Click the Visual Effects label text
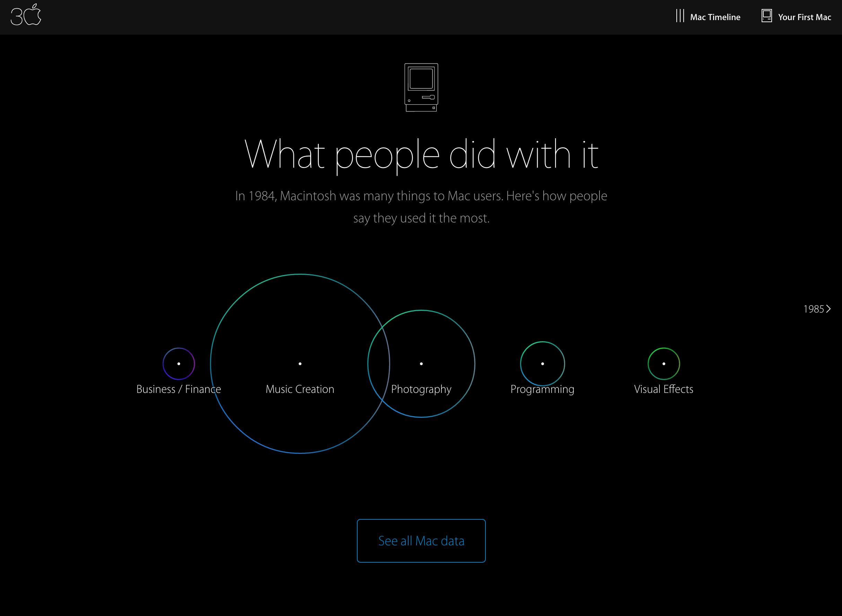The height and width of the screenshot is (616, 842). pyautogui.click(x=664, y=389)
